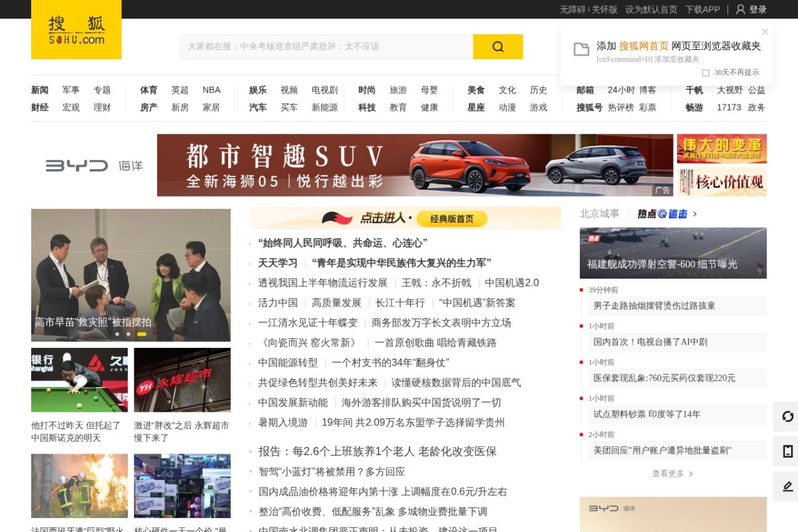Click 关怀版 link in top bar
Viewport: 798px width, 532px height.
(x=604, y=9)
